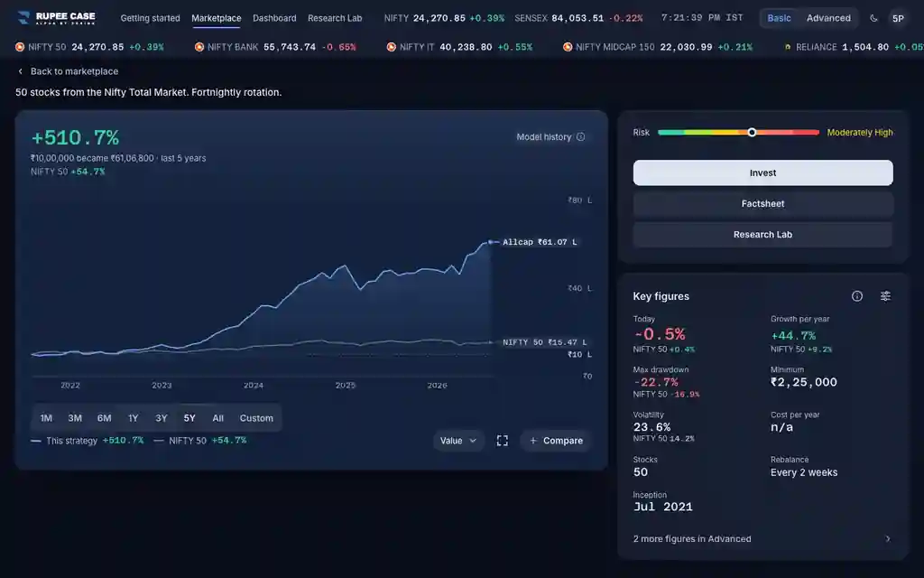Click the RELIANCE ticker icon
Image resolution: width=924 pixels, height=578 pixels.
click(788, 47)
